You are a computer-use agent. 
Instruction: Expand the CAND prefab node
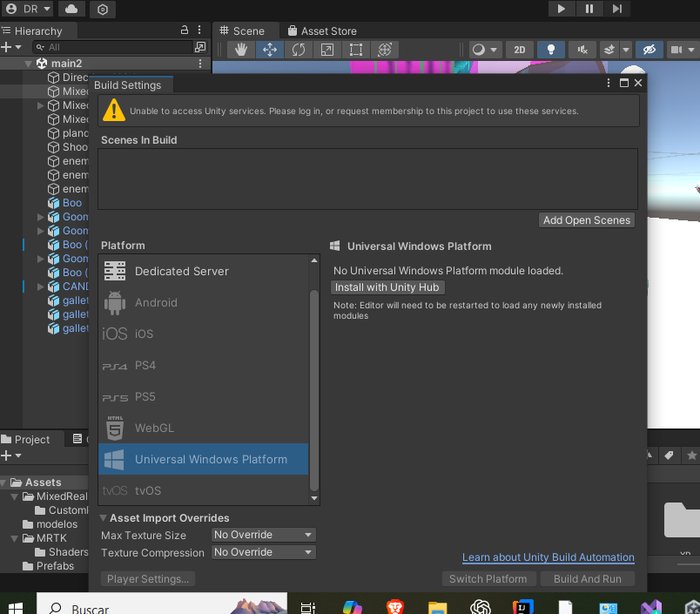click(x=40, y=287)
